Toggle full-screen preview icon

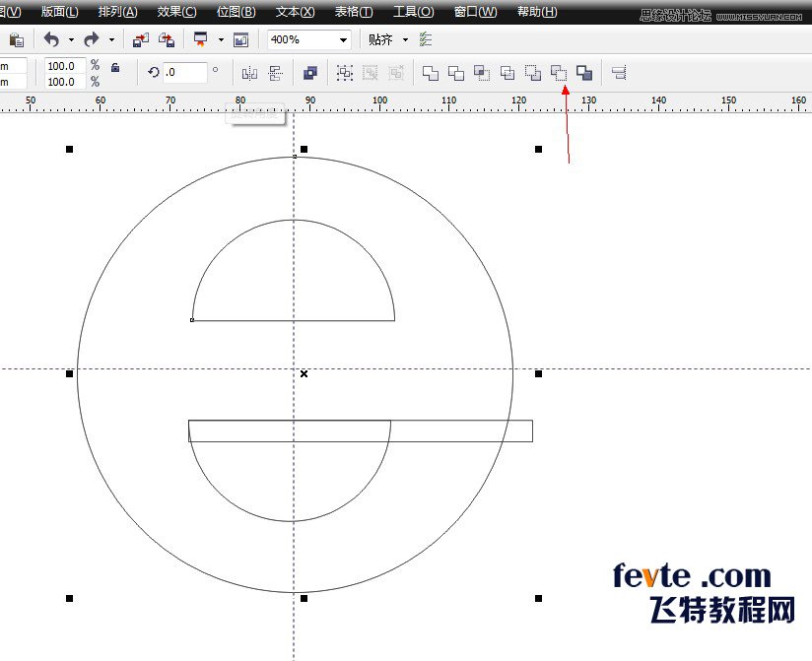coord(203,39)
